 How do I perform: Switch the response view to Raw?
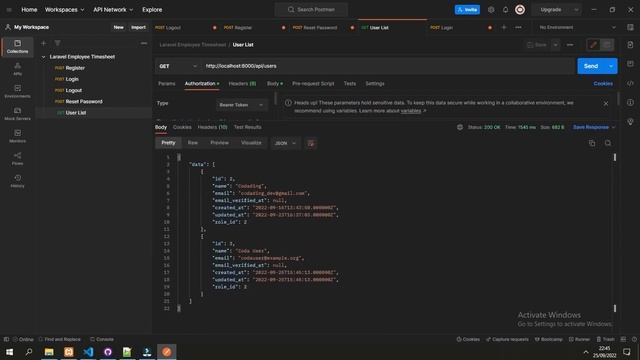point(193,143)
